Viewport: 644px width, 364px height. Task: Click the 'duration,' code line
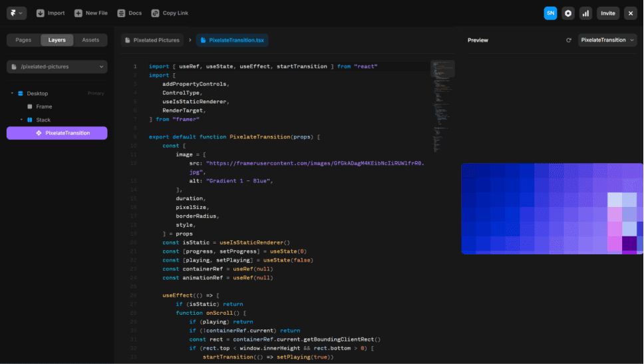click(x=190, y=198)
